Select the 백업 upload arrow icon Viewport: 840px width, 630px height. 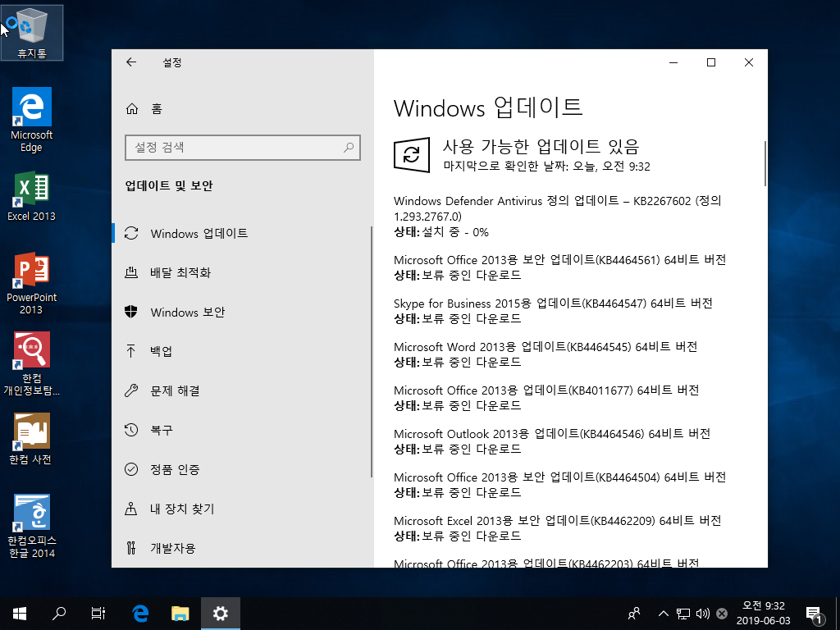(131, 351)
